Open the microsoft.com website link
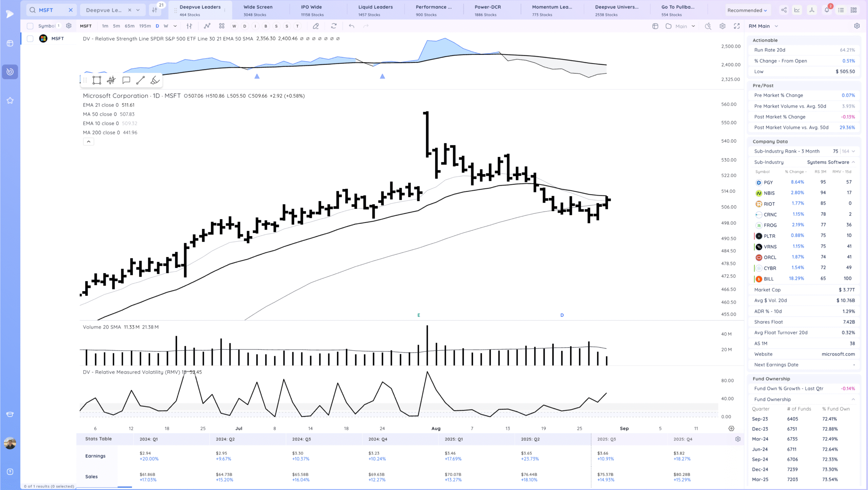 click(838, 354)
